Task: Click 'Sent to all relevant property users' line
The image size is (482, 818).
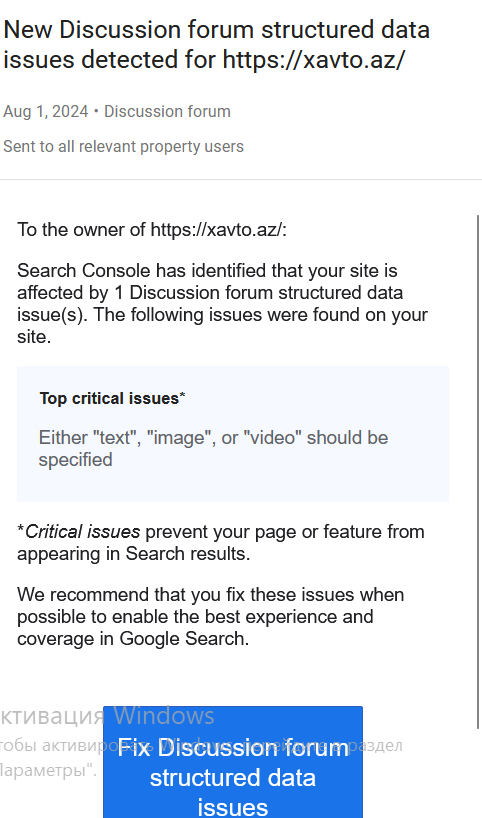Action: coord(123,147)
